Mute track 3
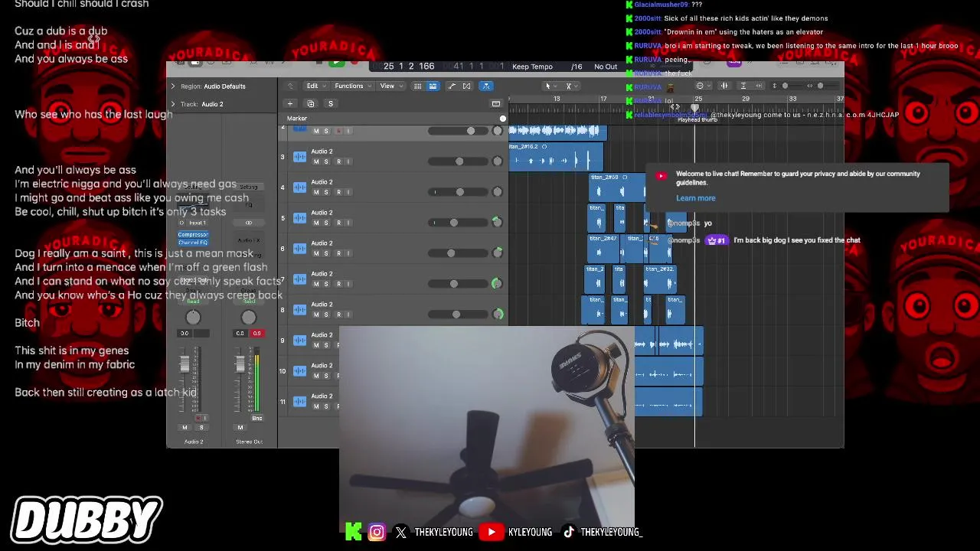This screenshot has width=980, height=551. tap(316, 161)
